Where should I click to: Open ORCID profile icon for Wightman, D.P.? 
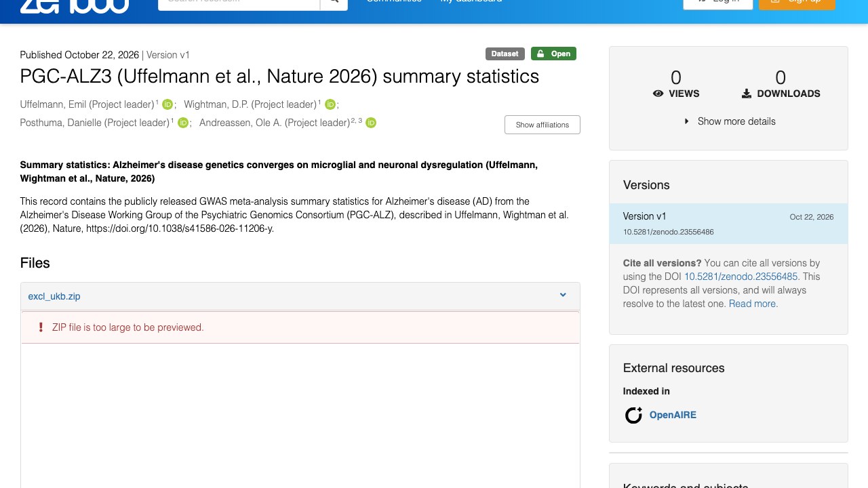click(x=330, y=104)
